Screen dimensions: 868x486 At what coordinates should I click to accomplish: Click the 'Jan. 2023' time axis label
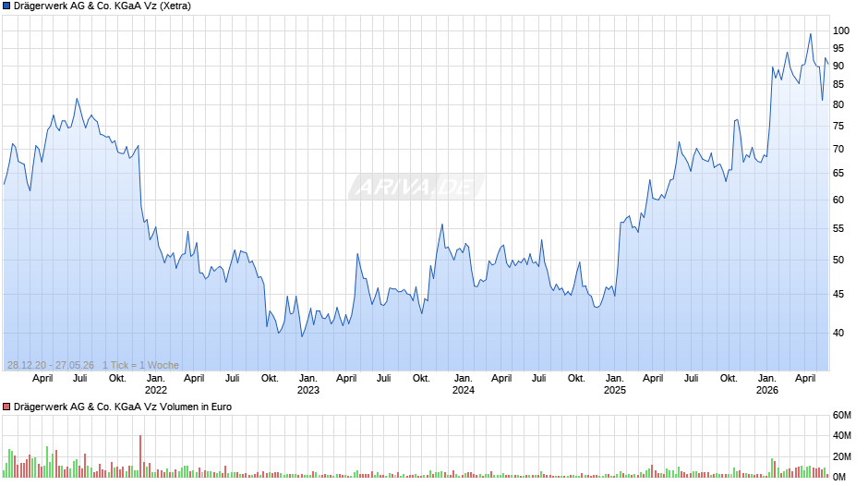click(307, 384)
